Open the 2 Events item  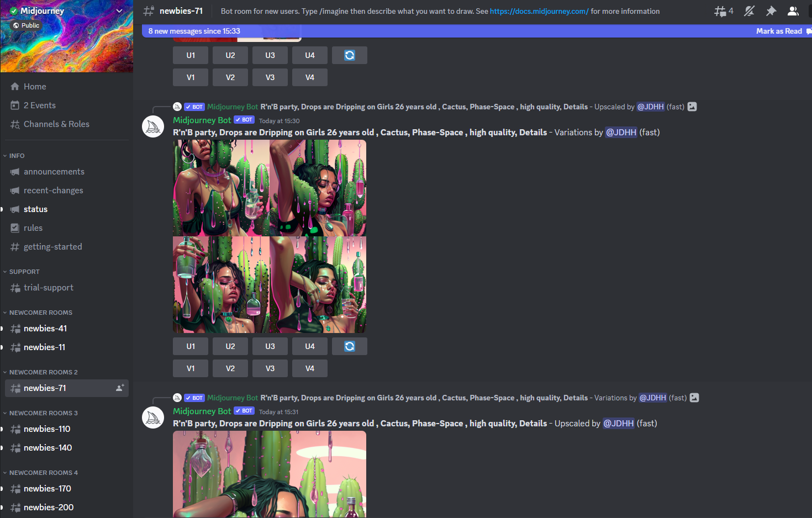pyautogui.click(x=67, y=105)
